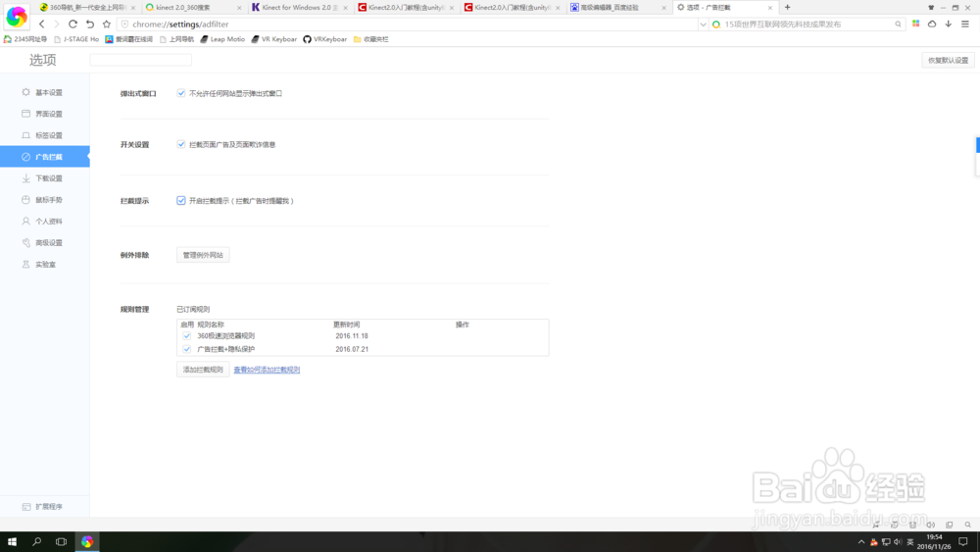Click the chrome://settings/adfilter address bar
This screenshot has width=980, height=552.
(x=410, y=25)
